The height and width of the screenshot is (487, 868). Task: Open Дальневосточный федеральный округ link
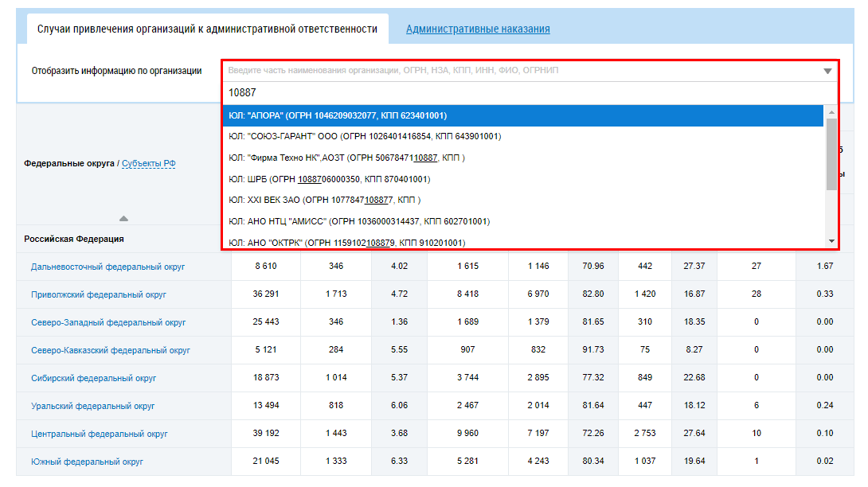108,267
